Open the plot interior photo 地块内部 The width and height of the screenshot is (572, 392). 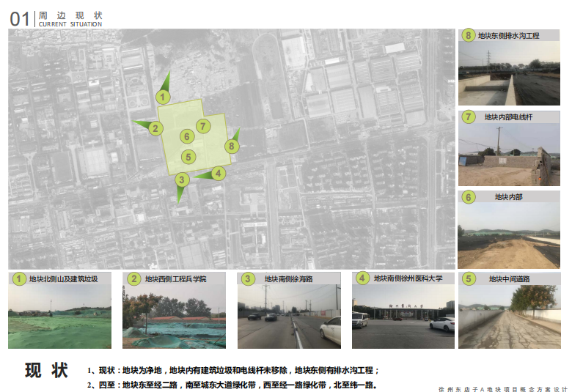[509, 235]
